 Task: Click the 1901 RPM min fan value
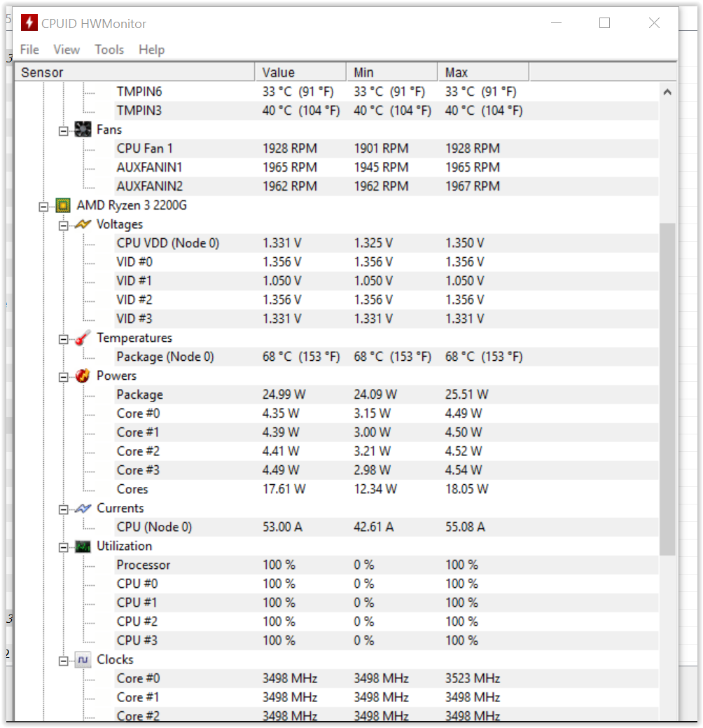point(381,149)
